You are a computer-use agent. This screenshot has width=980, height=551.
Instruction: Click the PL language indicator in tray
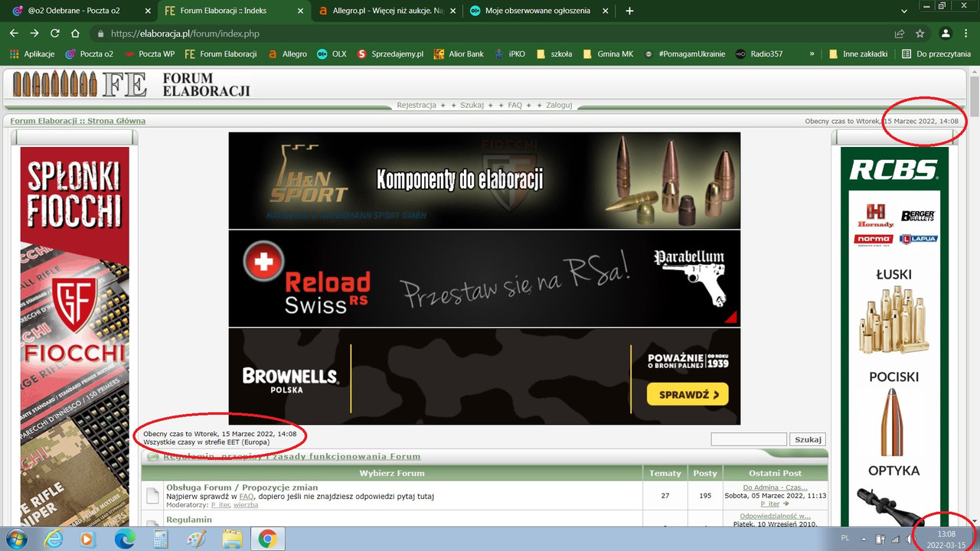click(x=846, y=539)
